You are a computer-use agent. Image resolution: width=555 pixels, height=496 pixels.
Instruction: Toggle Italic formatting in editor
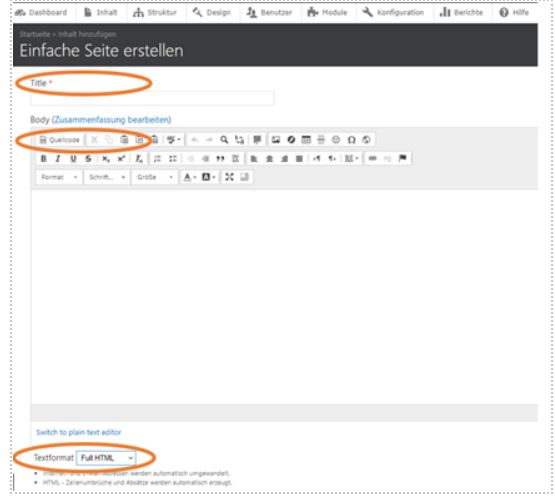pos(58,159)
